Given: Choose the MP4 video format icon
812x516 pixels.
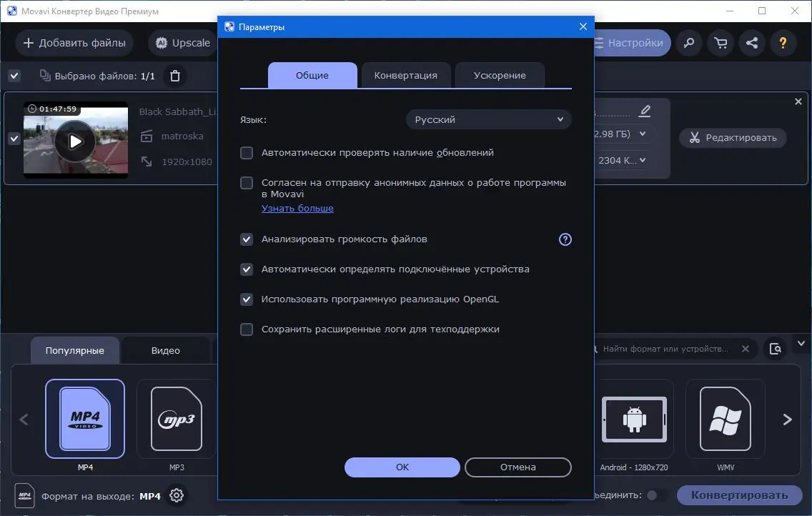Looking at the screenshot, I should [x=85, y=419].
